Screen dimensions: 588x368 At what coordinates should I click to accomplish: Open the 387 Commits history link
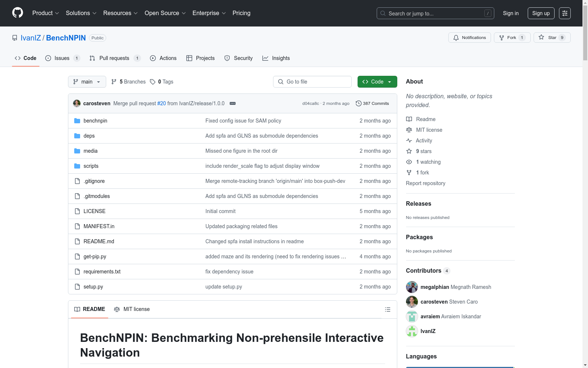(x=372, y=103)
